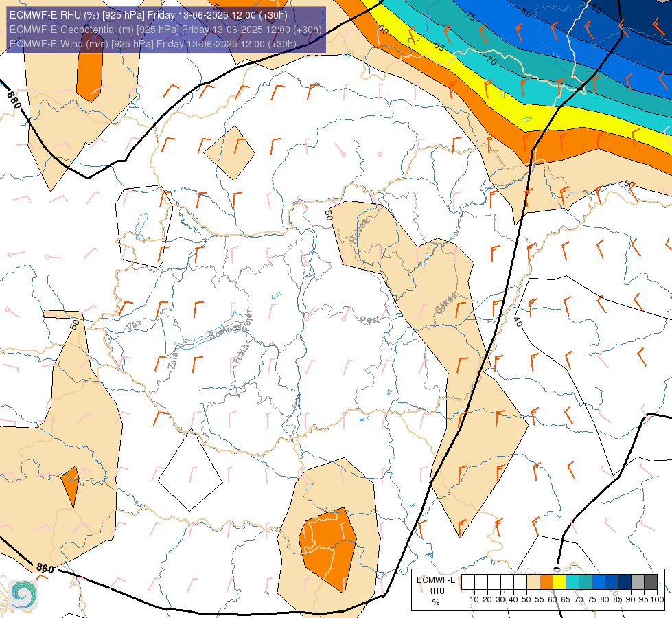The height and width of the screenshot is (618, 672).
Task: Click the yellow 60–65% legend swatch
Action: pos(559,582)
